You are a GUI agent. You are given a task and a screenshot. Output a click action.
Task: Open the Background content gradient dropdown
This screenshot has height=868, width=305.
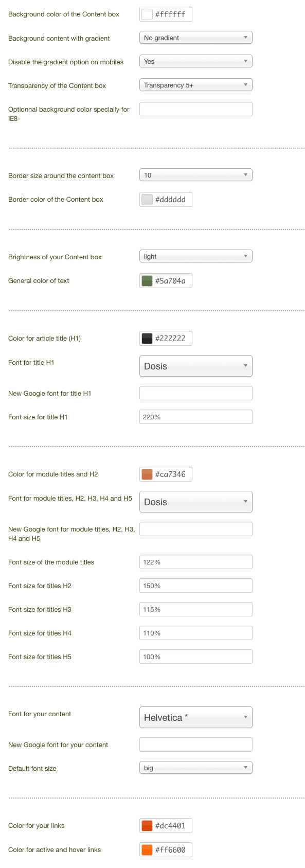tap(196, 38)
